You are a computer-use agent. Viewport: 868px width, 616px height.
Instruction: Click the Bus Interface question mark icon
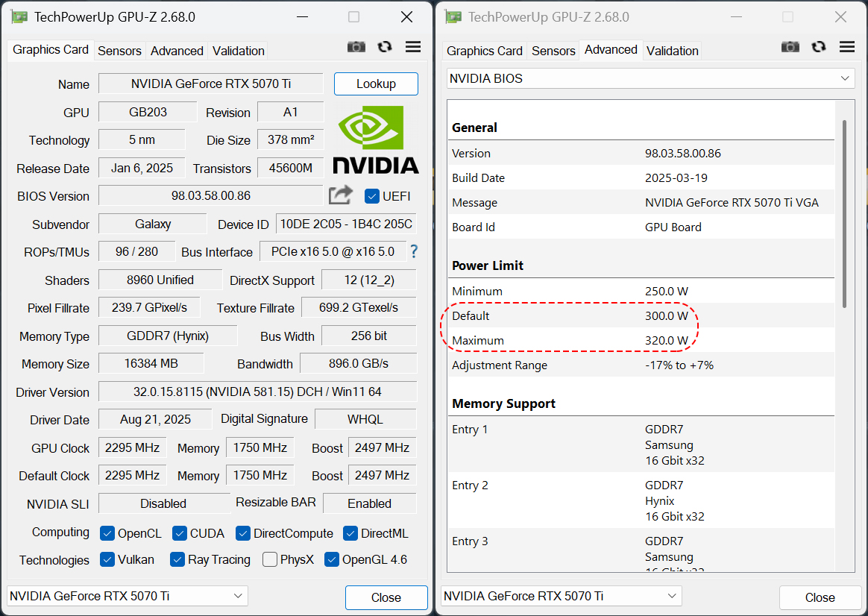(414, 252)
